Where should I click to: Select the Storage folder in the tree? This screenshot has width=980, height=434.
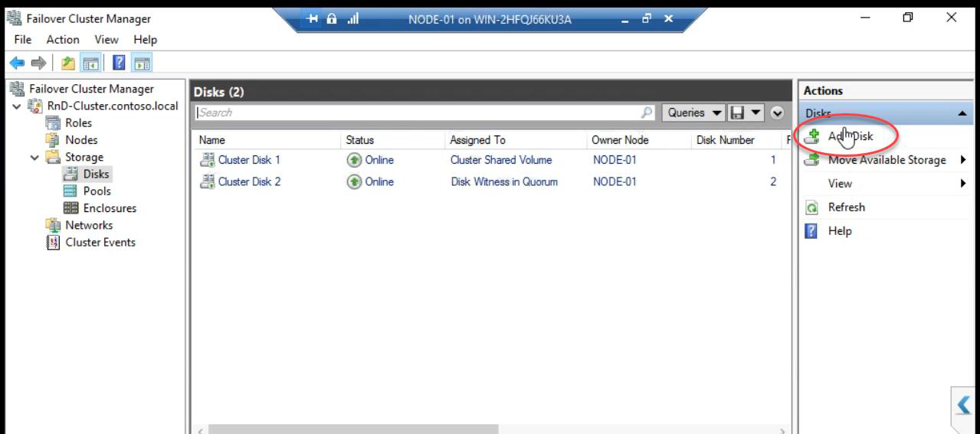click(84, 157)
